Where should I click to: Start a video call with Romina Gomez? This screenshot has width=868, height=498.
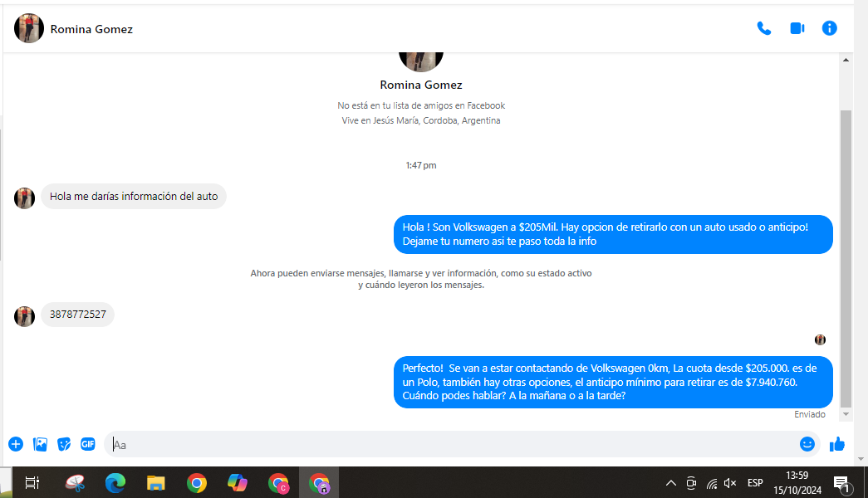tap(797, 28)
